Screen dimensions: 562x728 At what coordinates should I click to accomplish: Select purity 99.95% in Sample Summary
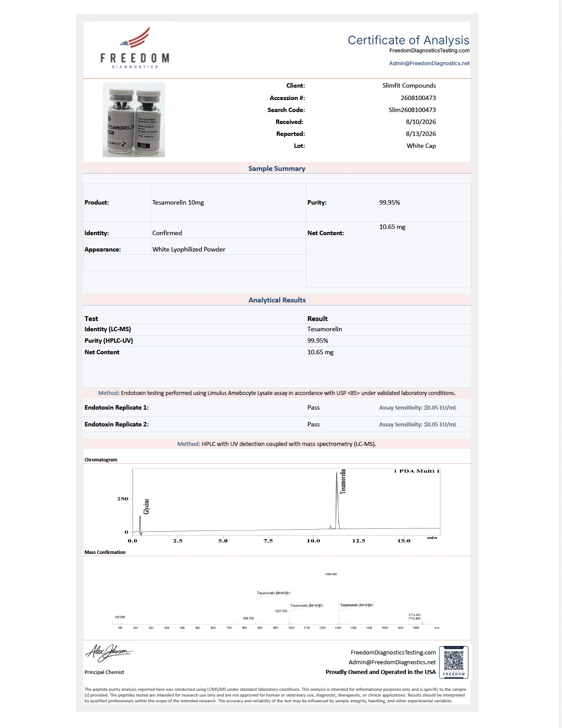pos(389,202)
